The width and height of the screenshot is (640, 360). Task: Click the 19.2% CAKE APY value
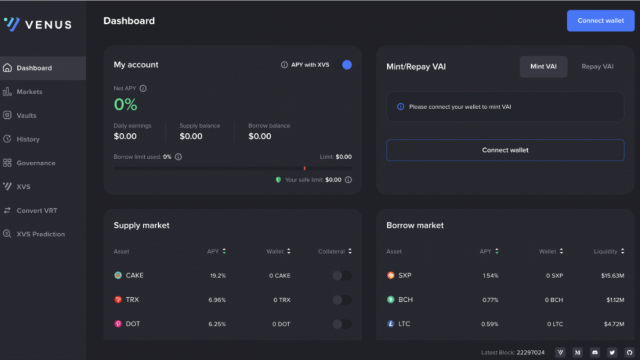click(x=218, y=276)
